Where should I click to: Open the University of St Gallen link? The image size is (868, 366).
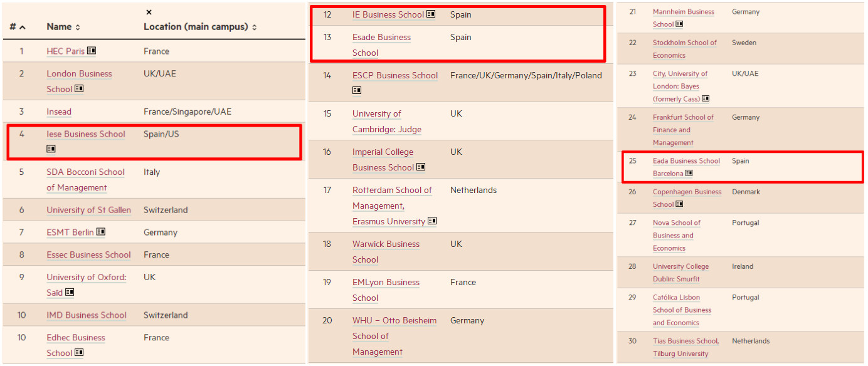pyautogui.click(x=88, y=210)
